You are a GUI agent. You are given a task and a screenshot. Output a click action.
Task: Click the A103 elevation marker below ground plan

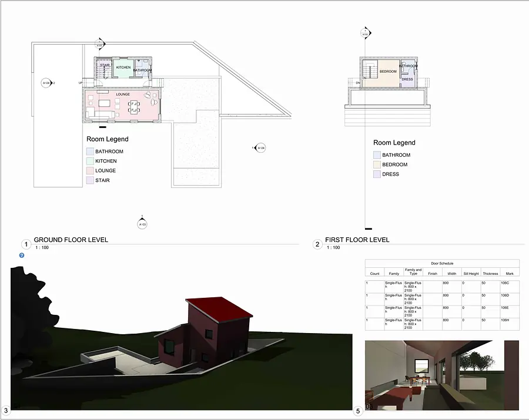142,223
